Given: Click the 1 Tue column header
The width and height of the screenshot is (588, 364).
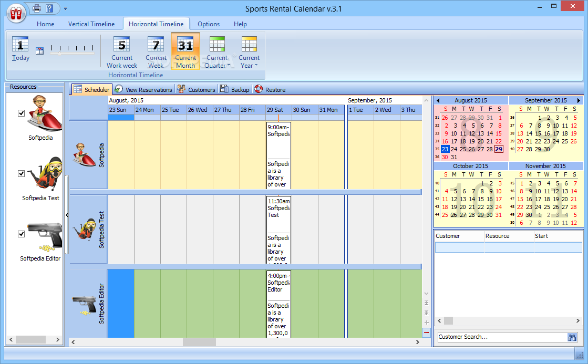Looking at the screenshot, I should click(361, 110).
